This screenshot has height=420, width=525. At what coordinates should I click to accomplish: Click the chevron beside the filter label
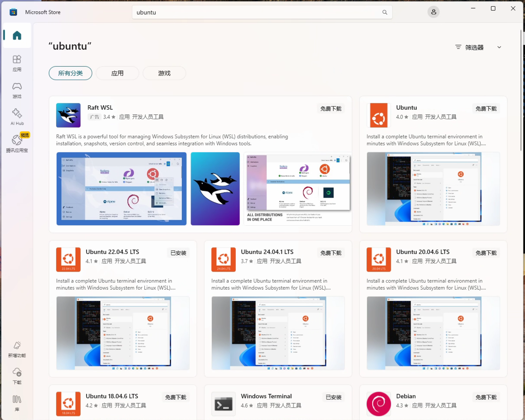point(499,48)
